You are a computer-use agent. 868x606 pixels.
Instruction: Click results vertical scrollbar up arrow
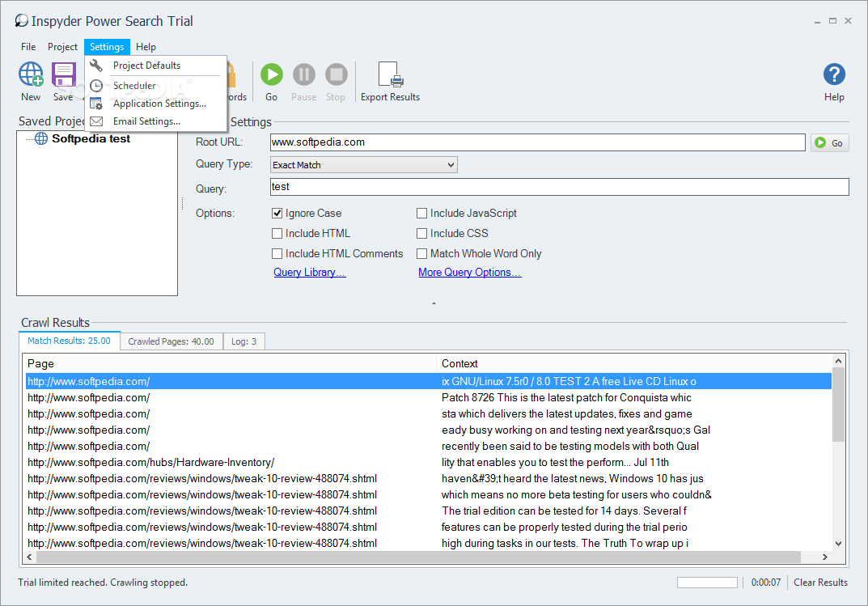[838, 362]
